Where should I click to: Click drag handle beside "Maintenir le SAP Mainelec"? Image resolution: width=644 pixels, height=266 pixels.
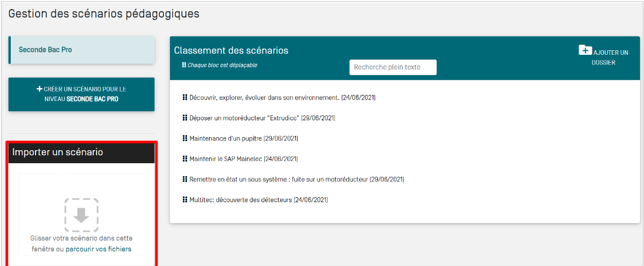click(x=185, y=159)
